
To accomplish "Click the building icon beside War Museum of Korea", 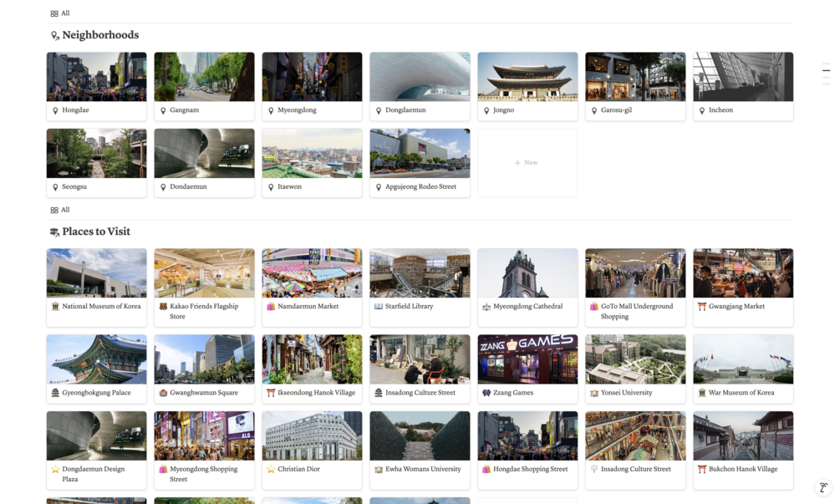I will click(x=702, y=393).
